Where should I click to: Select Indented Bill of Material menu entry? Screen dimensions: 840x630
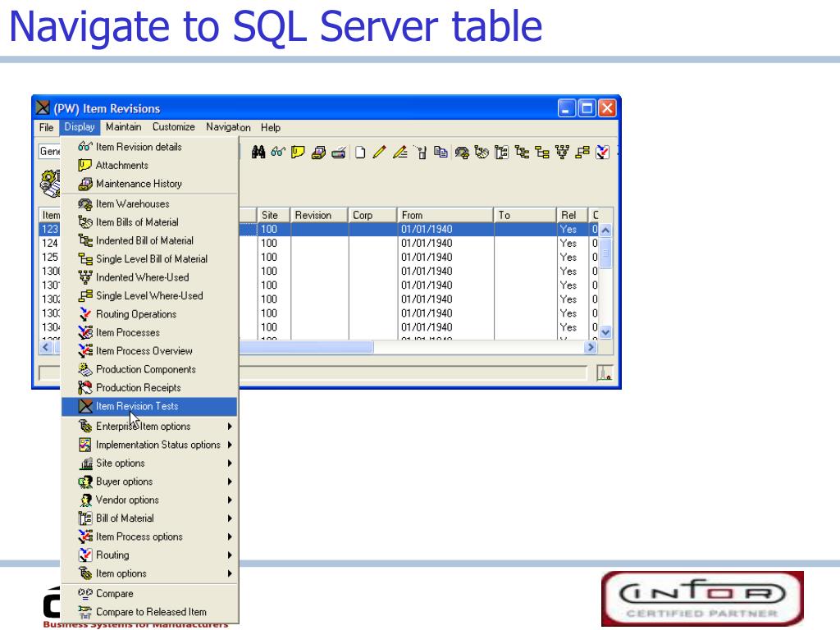point(149,240)
